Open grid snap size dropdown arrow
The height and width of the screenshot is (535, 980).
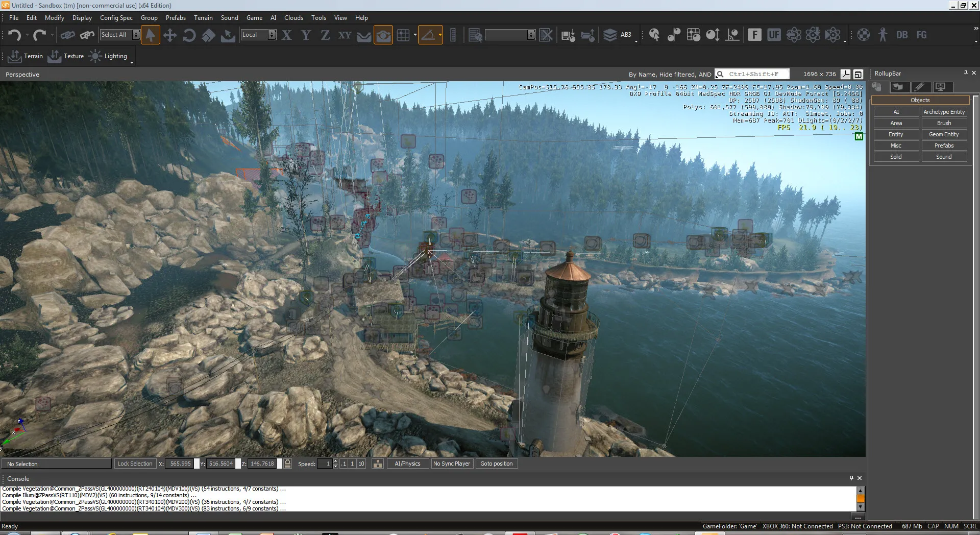[415, 35]
